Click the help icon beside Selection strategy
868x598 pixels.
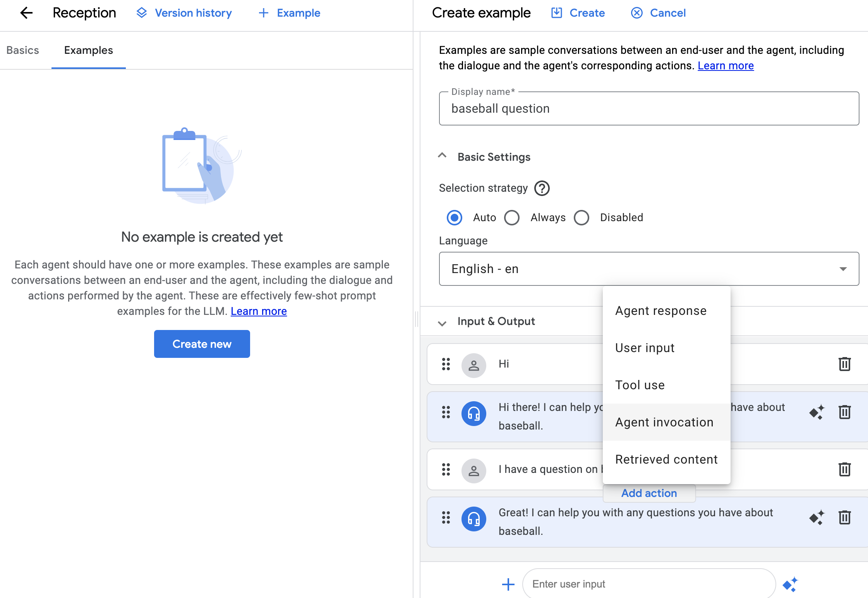tap(542, 188)
